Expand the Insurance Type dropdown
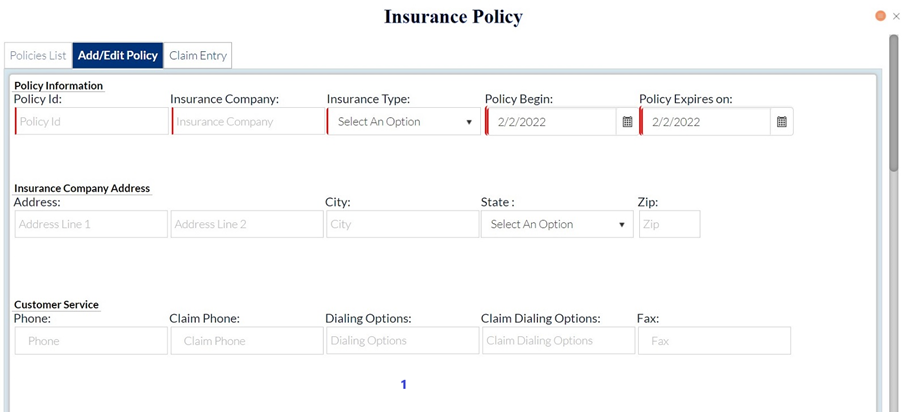This screenshot has height=412, width=904. (404, 122)
